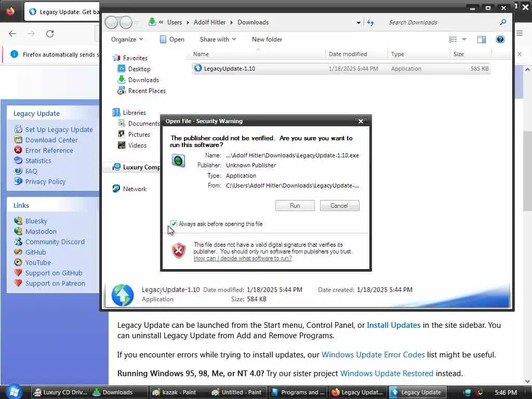The height and width of the screenshot is (399, 532).
Task: Switch to kazak - Paint taskbar button
Action: 178,392
